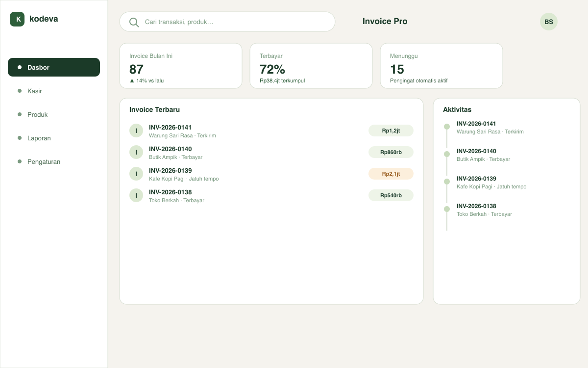Click the search magnifier icon
The height and width of the screenshot is (368, 588).
(x=134, y=22)
